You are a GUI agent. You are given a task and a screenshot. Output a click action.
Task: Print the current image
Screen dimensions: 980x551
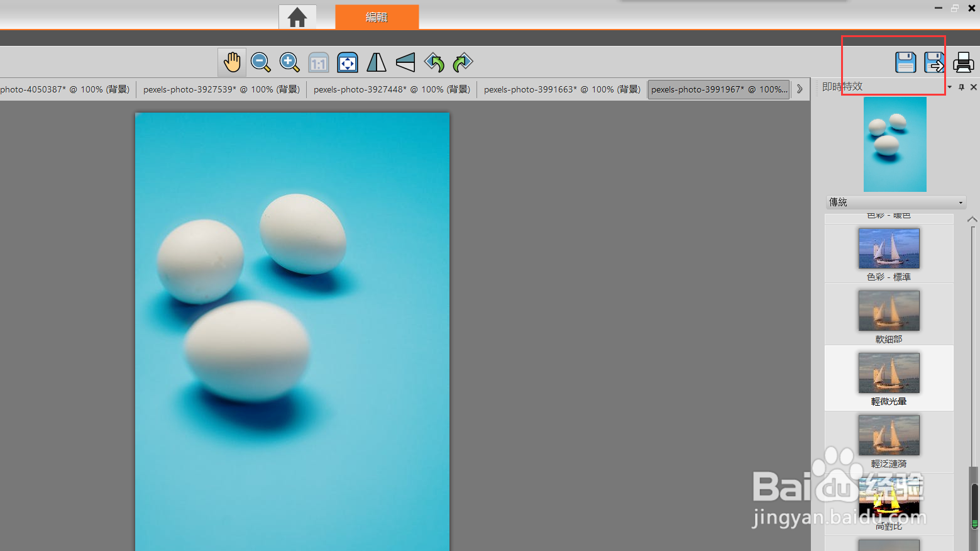tap(963, 62)
